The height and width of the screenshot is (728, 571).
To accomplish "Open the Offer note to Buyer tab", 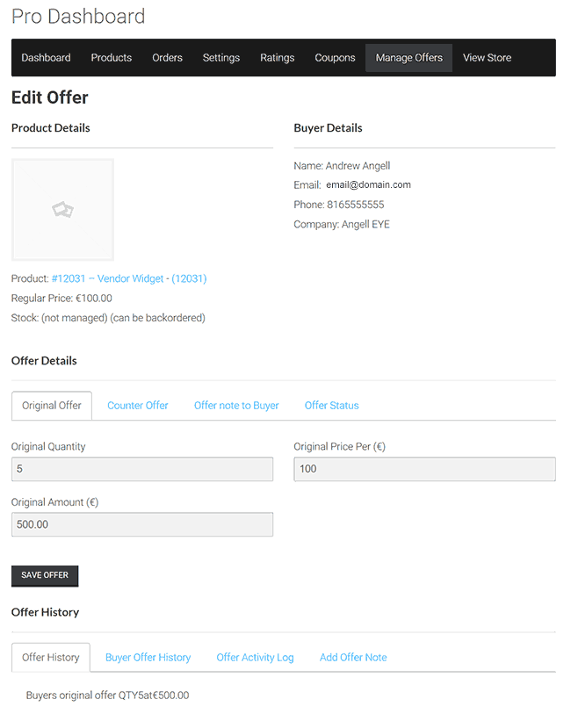I will click(x=236, y=406).
